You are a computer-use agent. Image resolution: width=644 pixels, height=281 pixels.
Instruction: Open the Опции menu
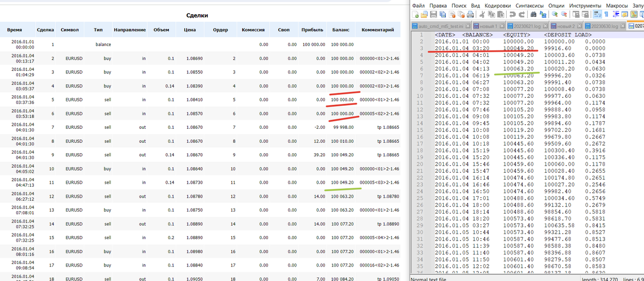pos(556,5)
